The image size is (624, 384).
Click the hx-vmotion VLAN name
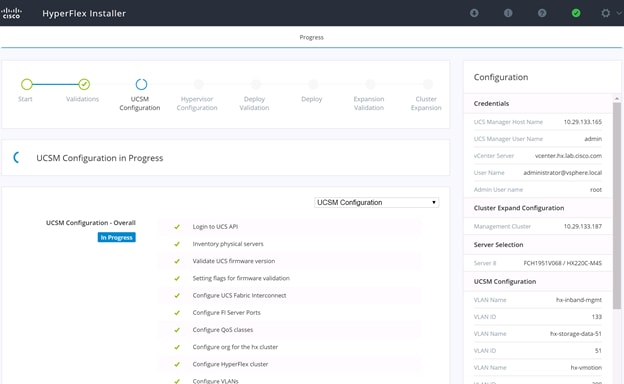pyautogui.click(x=586, y=368)
